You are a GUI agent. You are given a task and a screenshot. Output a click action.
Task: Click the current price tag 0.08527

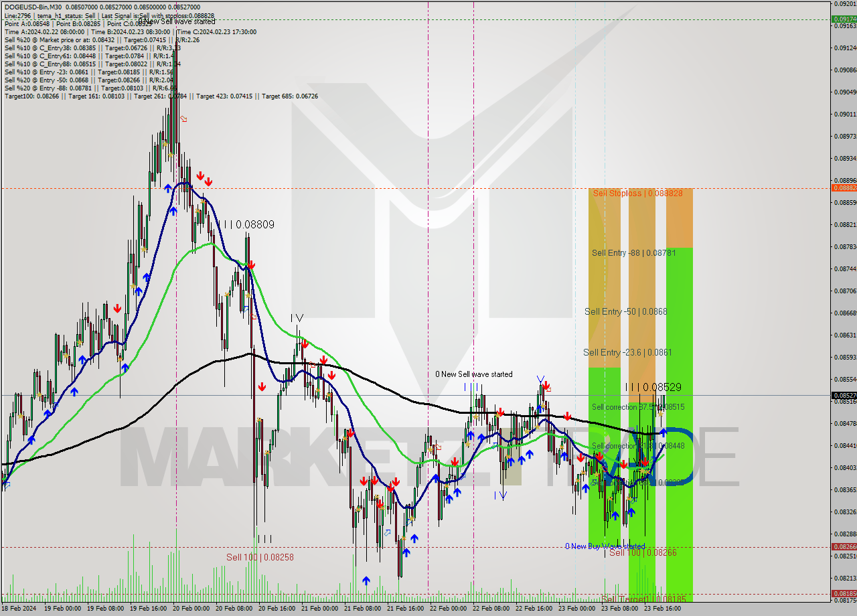pos(844,396)
